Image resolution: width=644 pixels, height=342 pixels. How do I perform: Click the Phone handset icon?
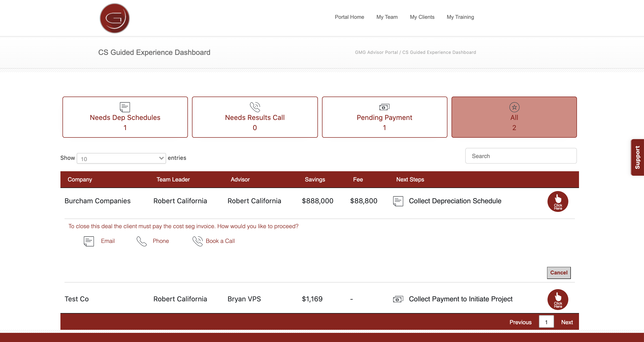pyautogui.click(x=141, y=241)
